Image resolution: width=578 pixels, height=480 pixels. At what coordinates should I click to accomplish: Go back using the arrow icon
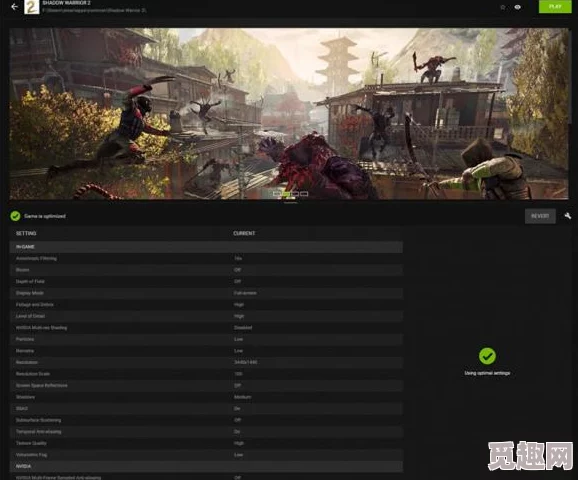[14, 7]
